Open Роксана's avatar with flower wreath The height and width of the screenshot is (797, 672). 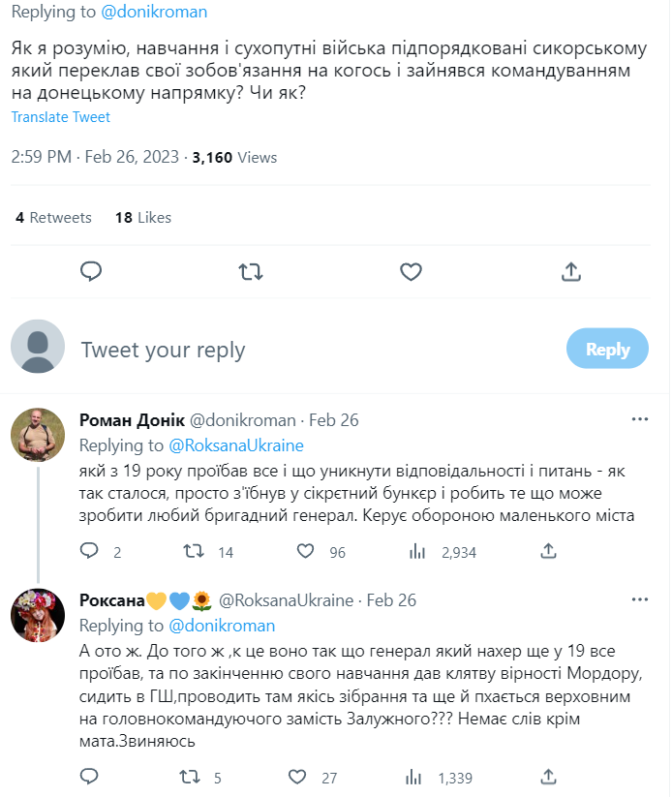[x=38, y=615]
